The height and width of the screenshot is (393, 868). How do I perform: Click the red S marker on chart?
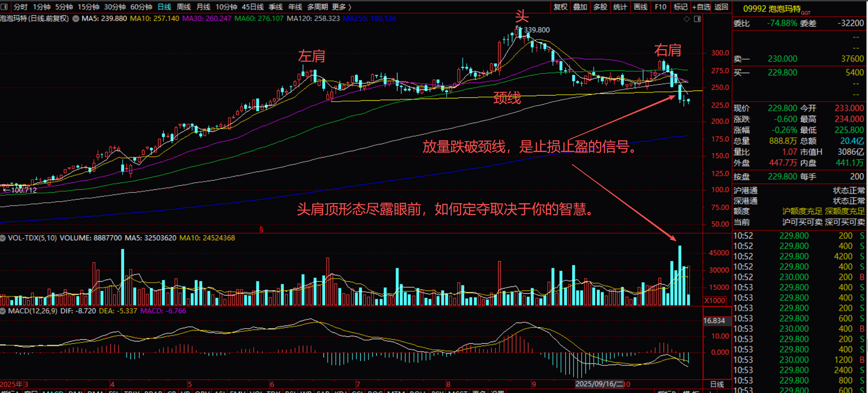261,230
